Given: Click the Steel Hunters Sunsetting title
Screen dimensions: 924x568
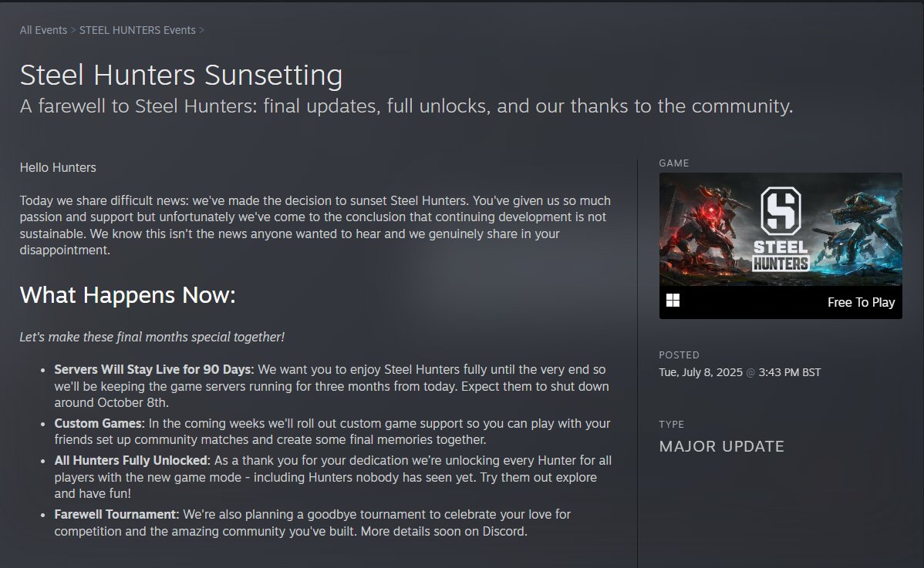Looking at the screenshot, I should pos(181,76).
